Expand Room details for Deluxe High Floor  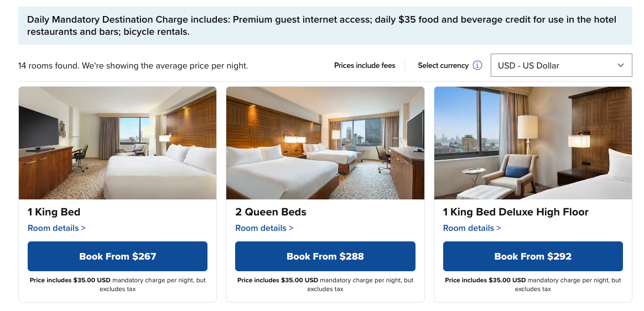click(472, 228)
